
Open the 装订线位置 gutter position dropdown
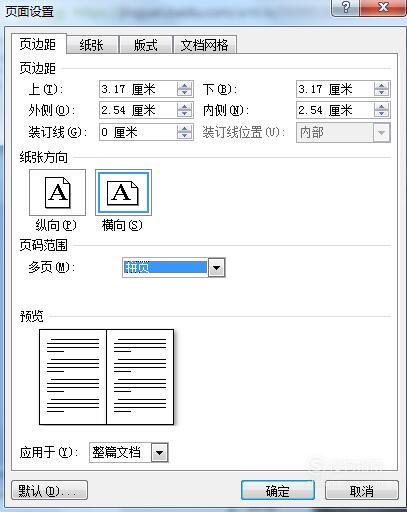point(381,133)
